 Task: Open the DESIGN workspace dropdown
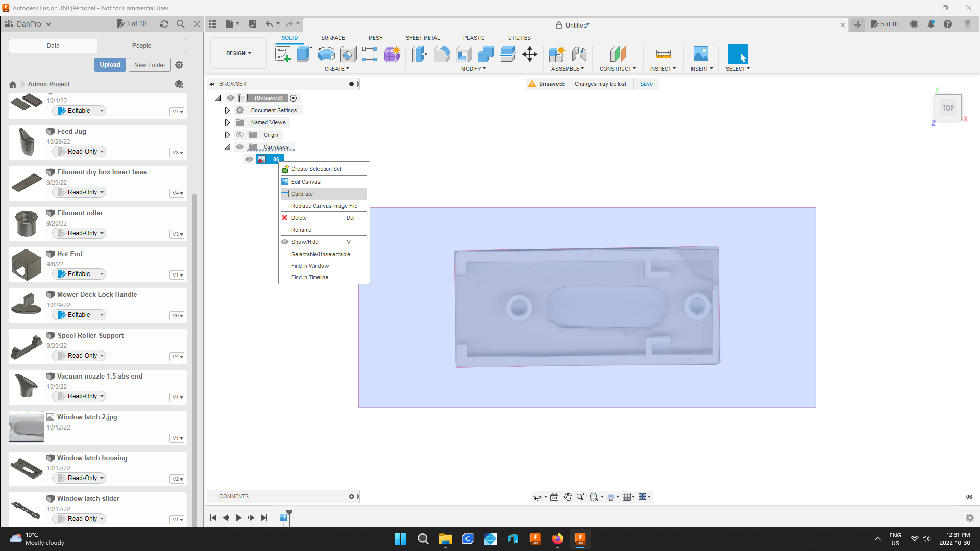tap(238, 53)
